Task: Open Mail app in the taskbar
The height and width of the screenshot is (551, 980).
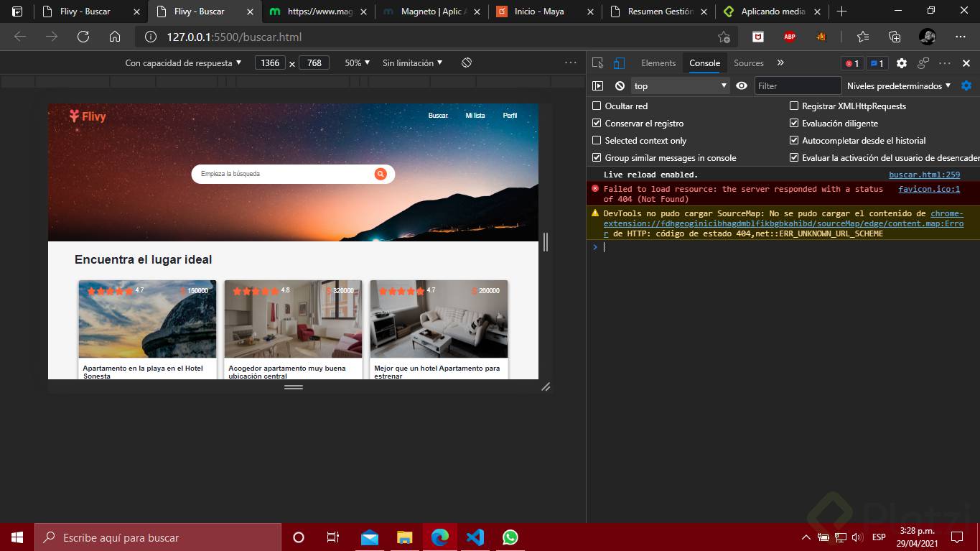Action: pyautogui.click(x=370, y=537)
